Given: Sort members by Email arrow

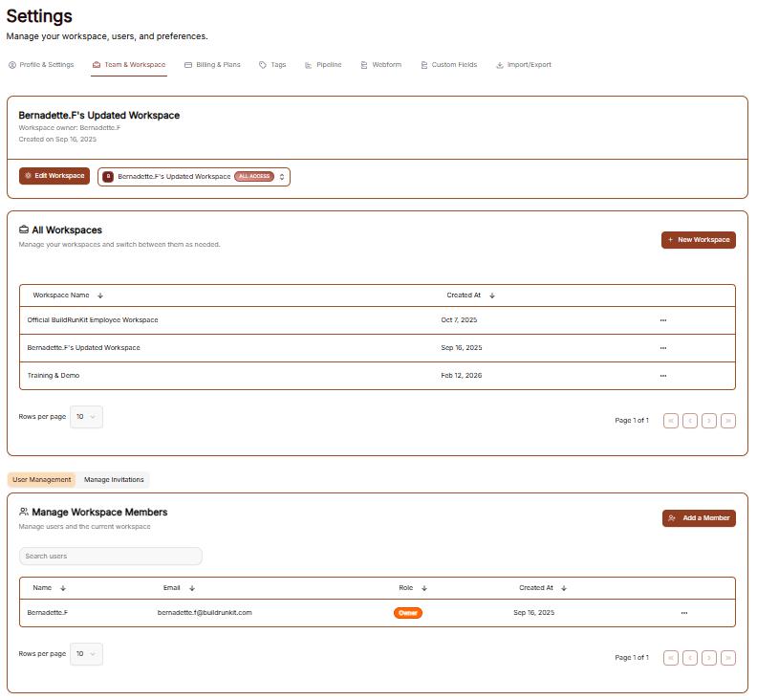Looking at the screenshot, I should (192, 588).
